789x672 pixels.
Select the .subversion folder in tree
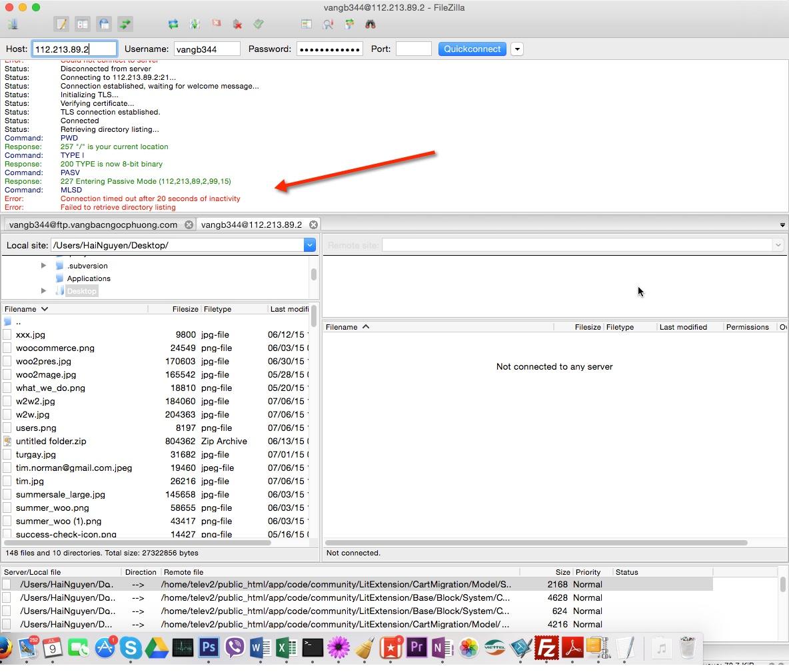(x=87, y=266)
